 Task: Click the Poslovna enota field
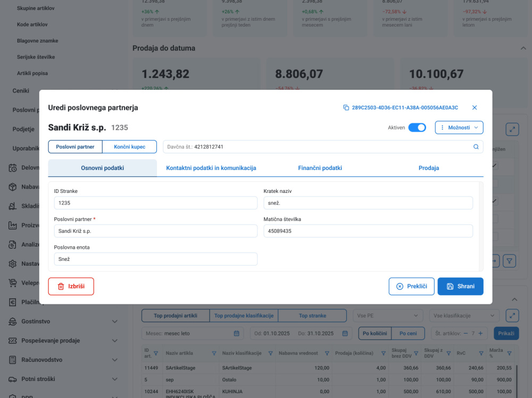[x=155, y=259]
